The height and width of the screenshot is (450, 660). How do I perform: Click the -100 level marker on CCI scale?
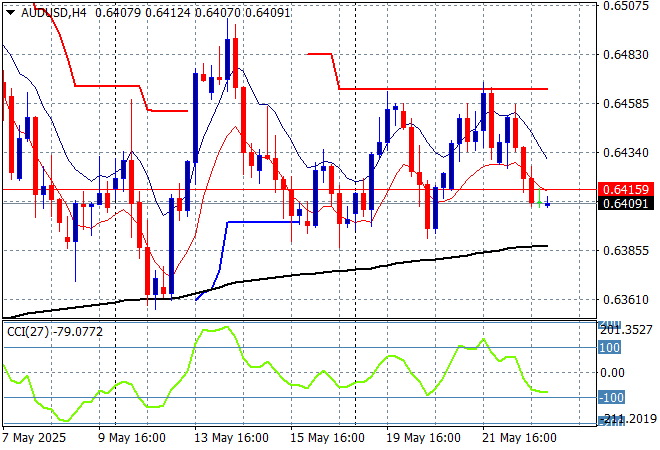(x=611, y=397)
